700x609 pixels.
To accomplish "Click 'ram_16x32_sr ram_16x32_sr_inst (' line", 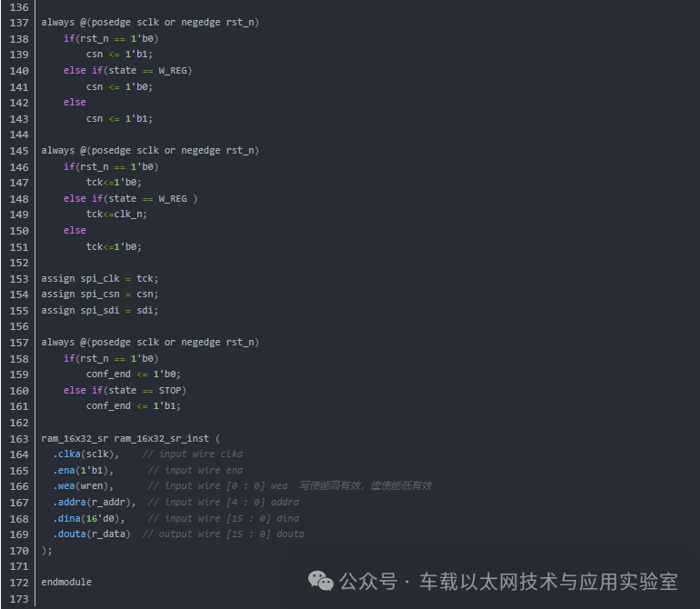I will tap(130, 438).
